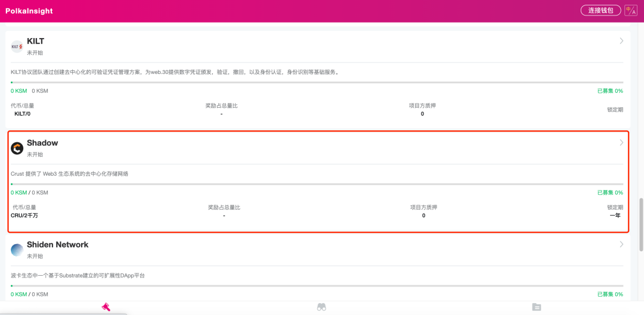The image size is (644, 315).
Task: Click the 未开始 status under Shadow
Action: pyautogui.click(x=35, y=154)
